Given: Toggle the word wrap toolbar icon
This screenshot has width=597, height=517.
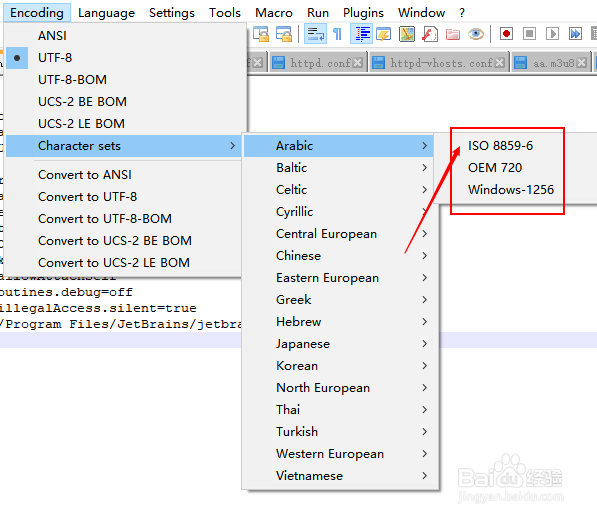Looking at the screenshot, I should tap(315, 34).
